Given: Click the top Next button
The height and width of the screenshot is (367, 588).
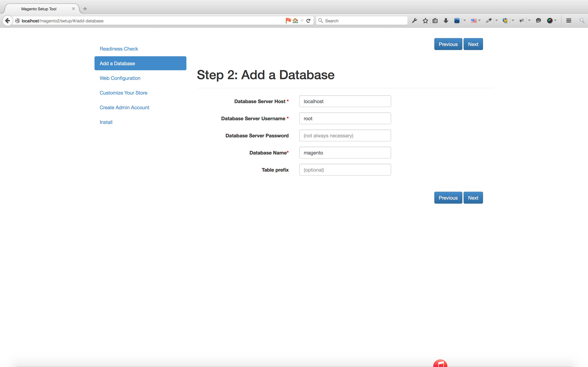Looking at the screenshot, I should click(x=473, y=44).
